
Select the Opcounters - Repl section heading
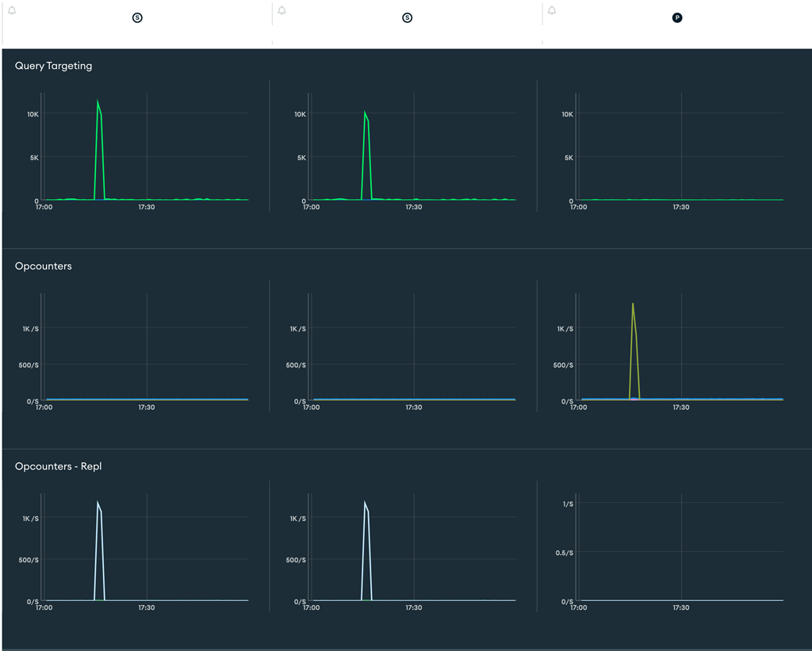point(58,466)
